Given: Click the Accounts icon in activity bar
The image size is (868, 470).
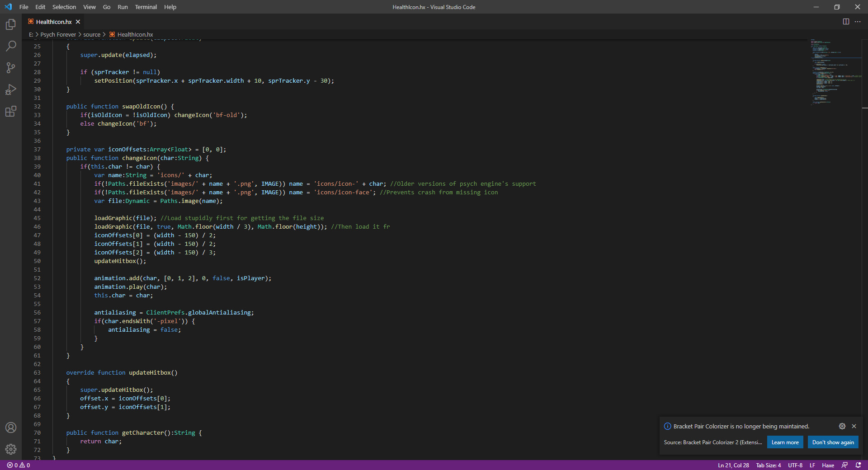Looking at the screenshot, I should point(11,428).
